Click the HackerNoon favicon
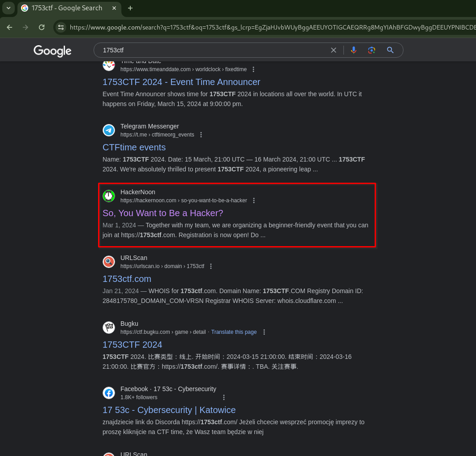This screenshot has width=476, height=456. (x=109, y=196)
